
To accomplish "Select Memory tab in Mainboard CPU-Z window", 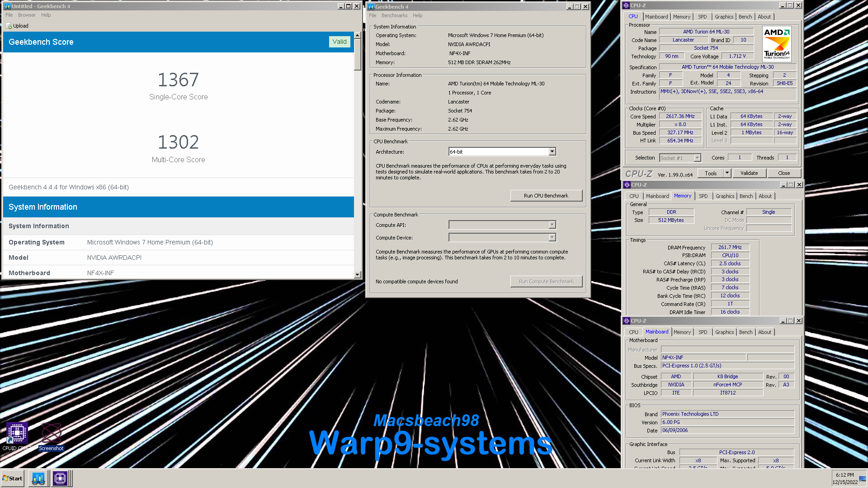I will pyautogui.click(x=682, y=332).
